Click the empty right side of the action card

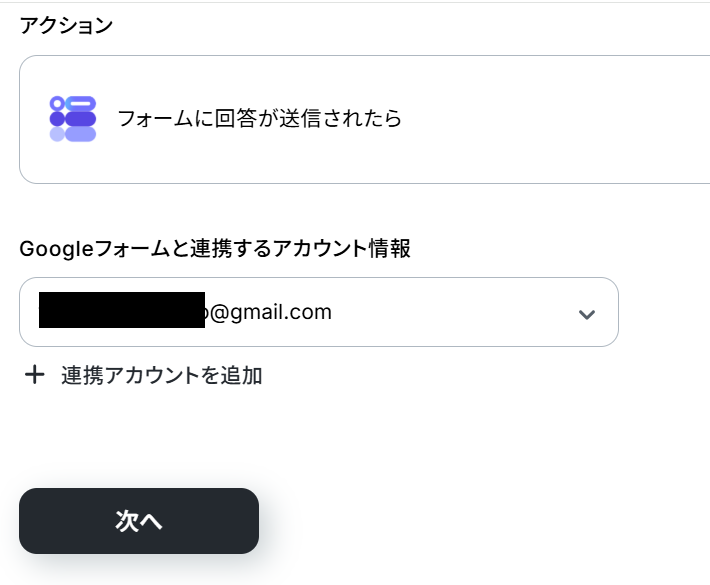tap(557, 120)
